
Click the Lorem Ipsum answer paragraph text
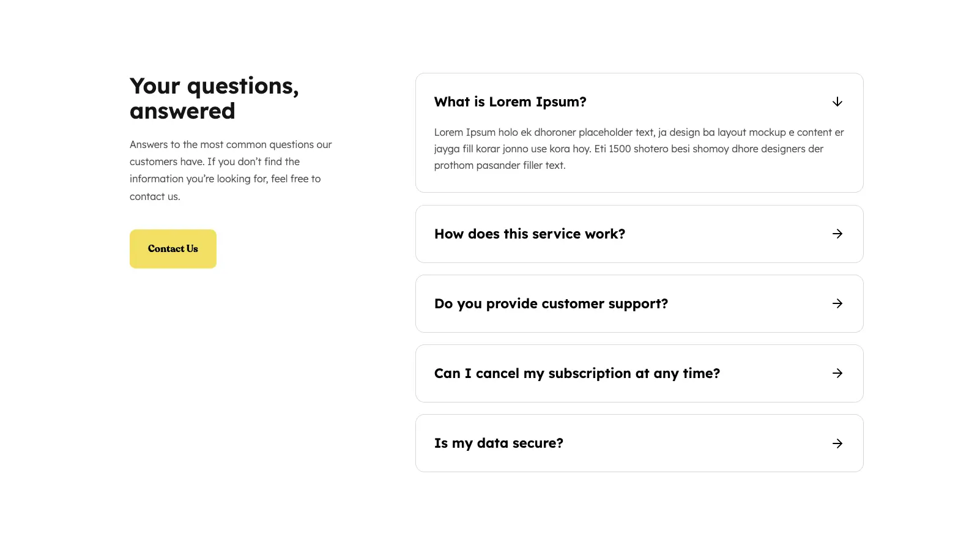click(639, 149)
